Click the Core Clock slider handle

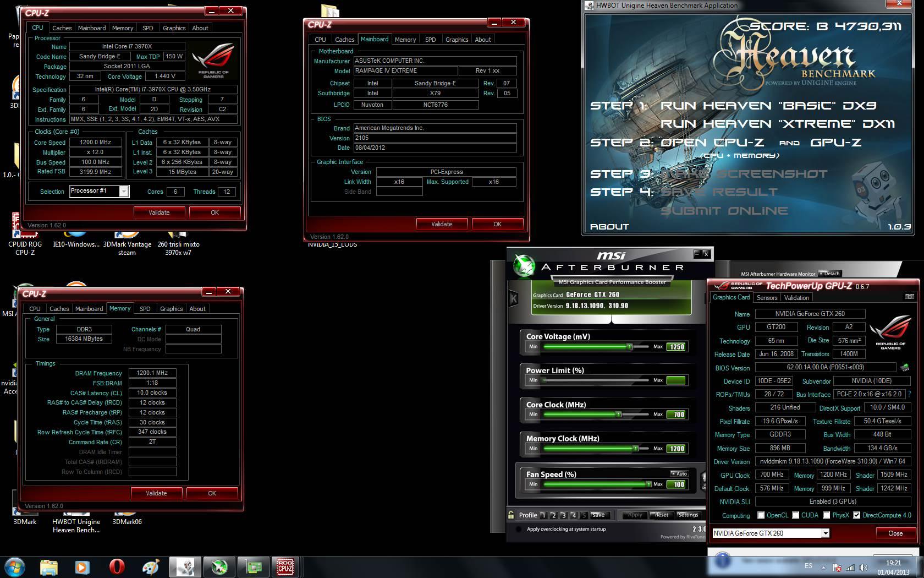point(618,414)
